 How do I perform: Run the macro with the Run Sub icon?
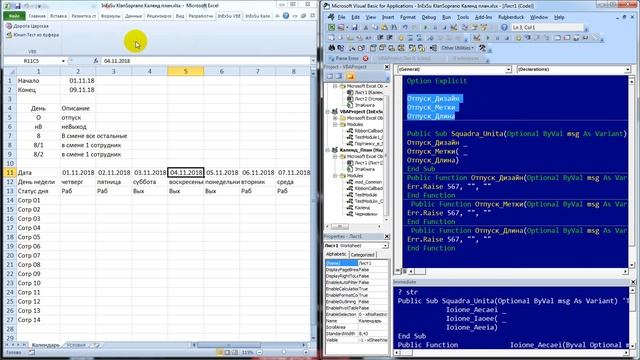[425, 27]
